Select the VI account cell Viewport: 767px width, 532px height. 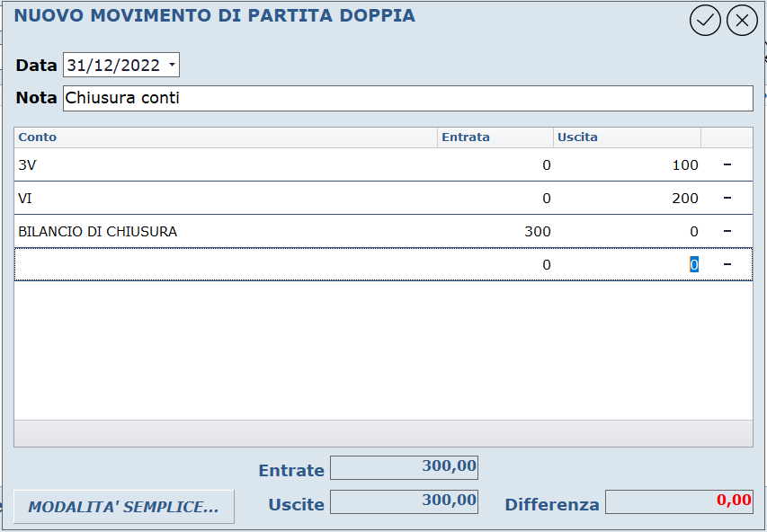[226, 198]
